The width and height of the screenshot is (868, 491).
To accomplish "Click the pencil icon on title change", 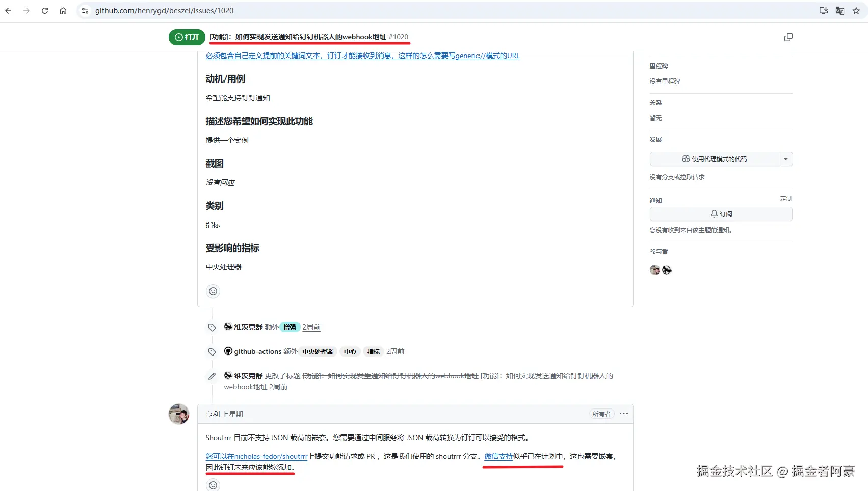I will tap(212, 376).
